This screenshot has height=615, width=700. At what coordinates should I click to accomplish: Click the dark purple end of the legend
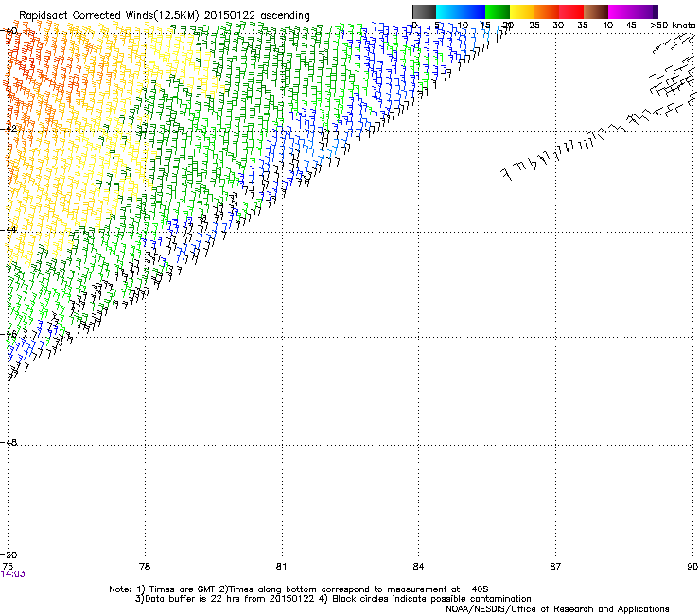coord(655,11)
